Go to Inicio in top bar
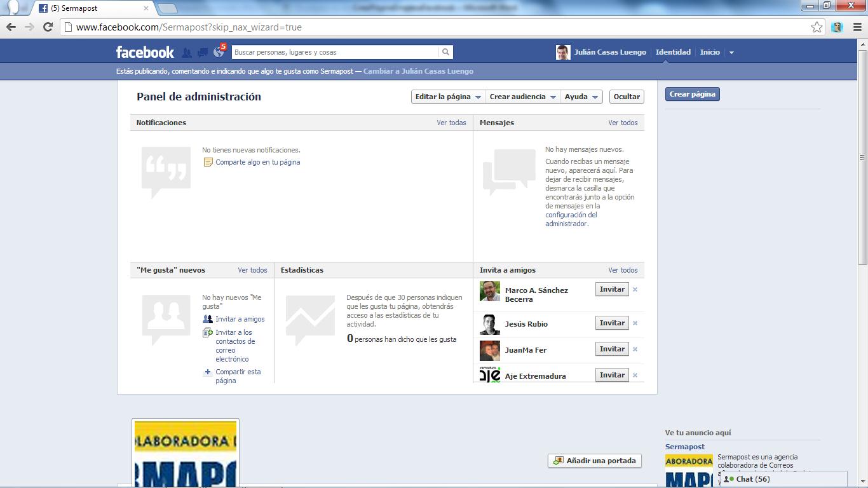The image size is (868, 488). coord(710,52)
